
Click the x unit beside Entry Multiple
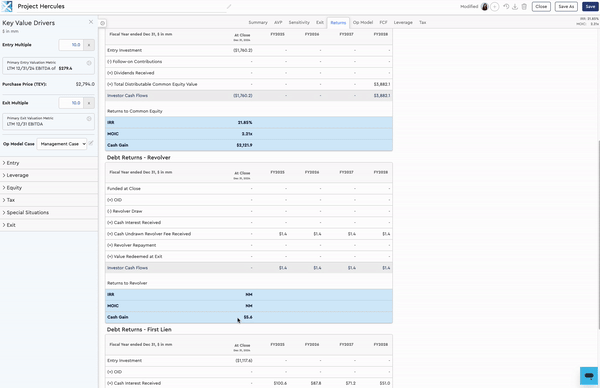coord(89,45)
